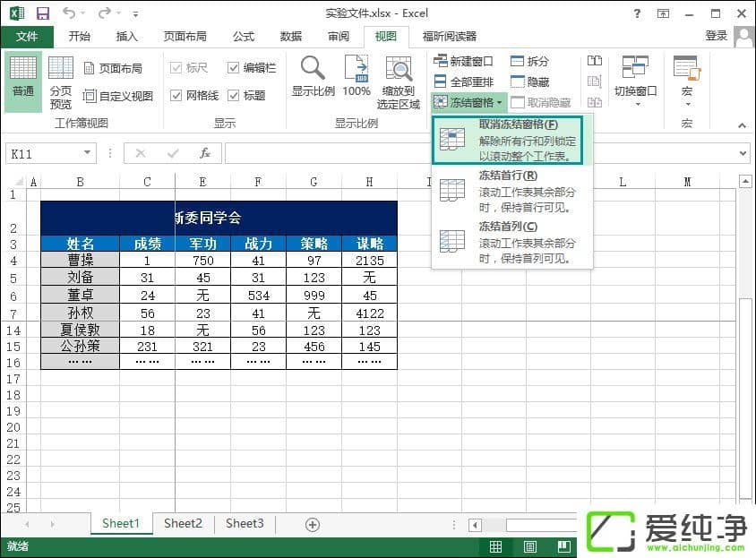Switch to 分页预览 (Page Break Preview) view
Image resolution: width=756 pixels, height=558 pixels.
60,80
